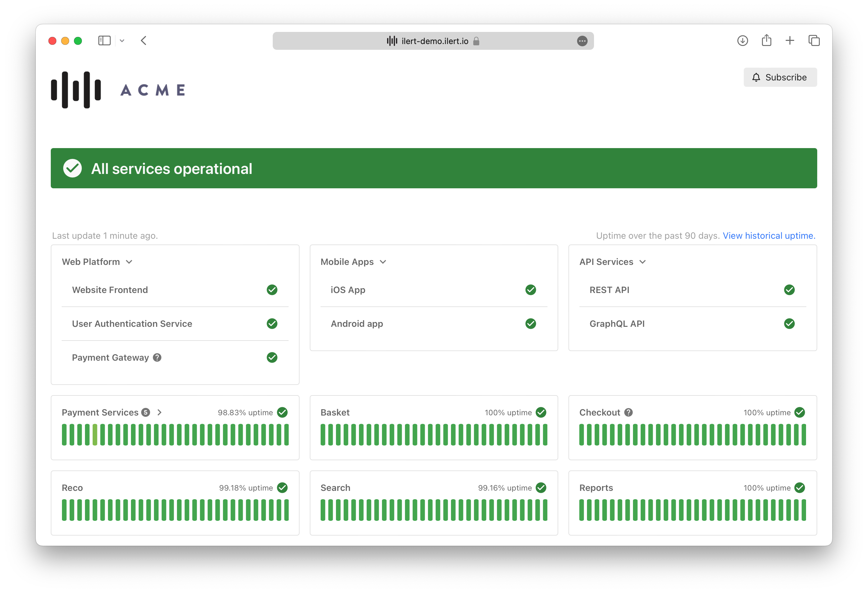This screenshot has height=593, width=868.
Task: Expand Payment Services chevron arrow
Action: [159, 412]
